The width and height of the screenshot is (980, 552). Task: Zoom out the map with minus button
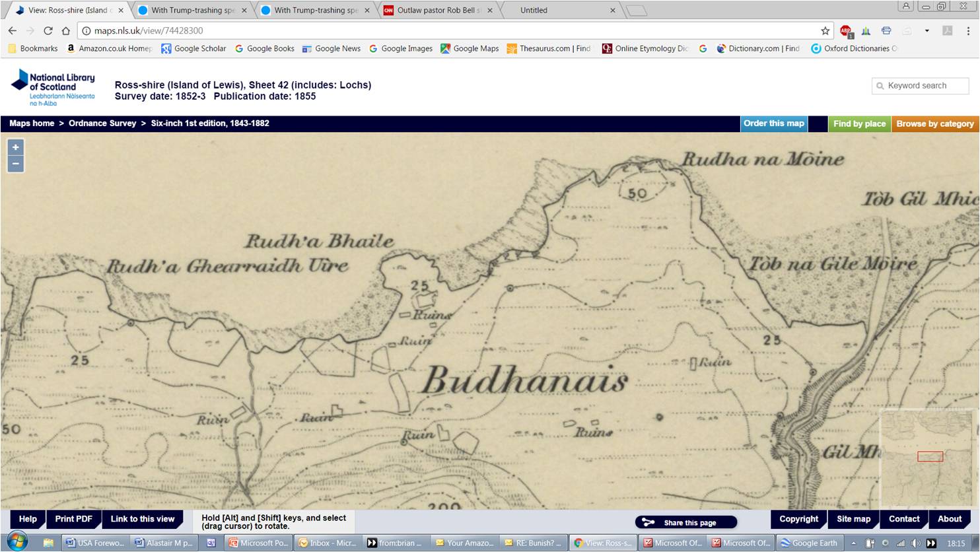point(15,164)
